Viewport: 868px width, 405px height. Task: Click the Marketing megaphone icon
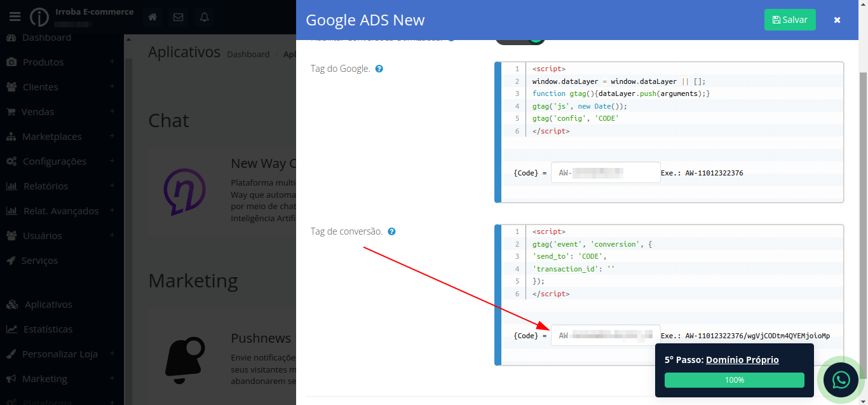click(x=11, y=379)
